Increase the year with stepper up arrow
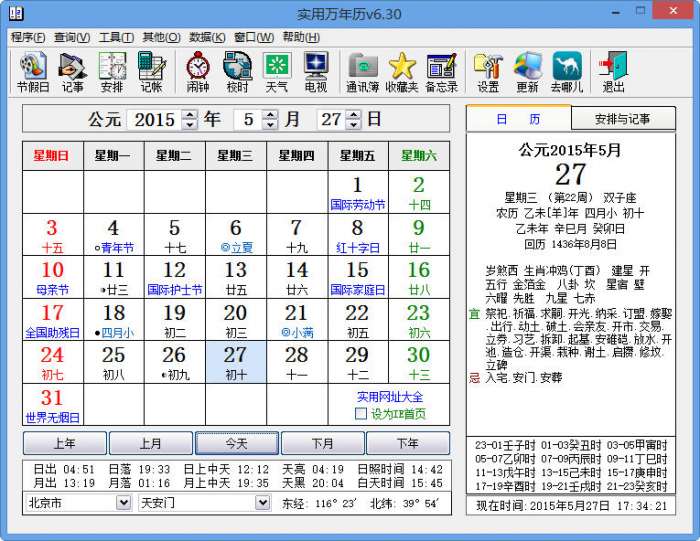Screen dimensions: 700x541 [190, 114]
